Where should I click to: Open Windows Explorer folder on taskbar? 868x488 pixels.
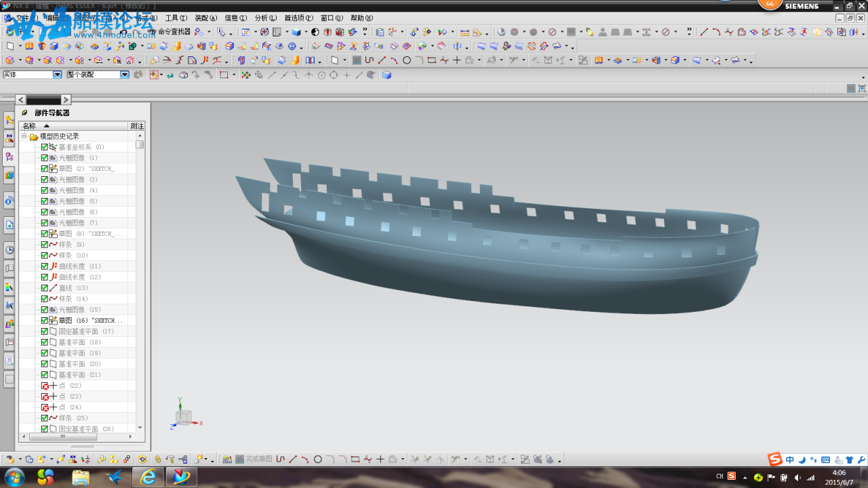pos(81,476)
